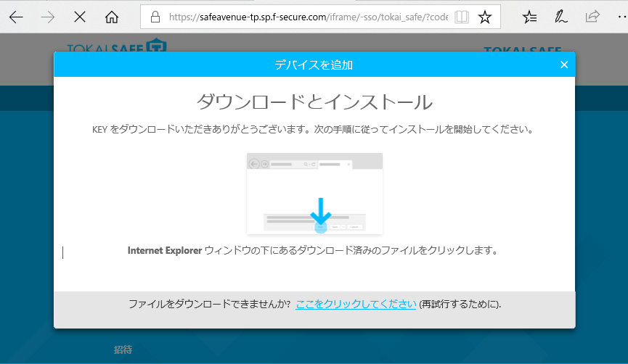
Task: Go back with the browser back arrow
Action: [16, 17]
